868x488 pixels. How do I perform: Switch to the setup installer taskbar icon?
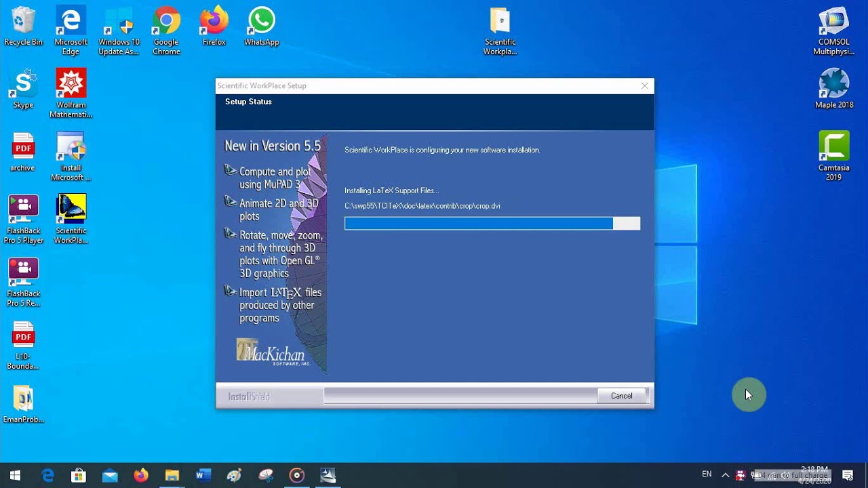(x=328, y=475)
